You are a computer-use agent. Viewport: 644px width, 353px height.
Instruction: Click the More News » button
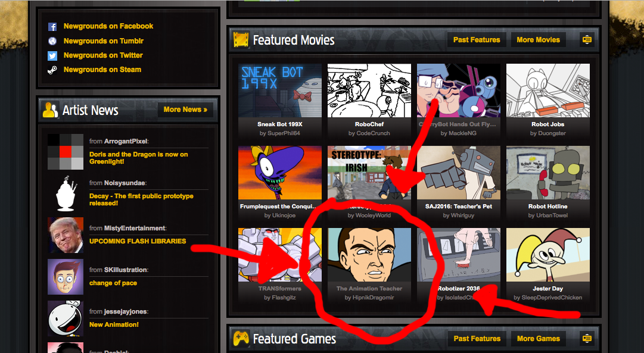coord(186,110)
